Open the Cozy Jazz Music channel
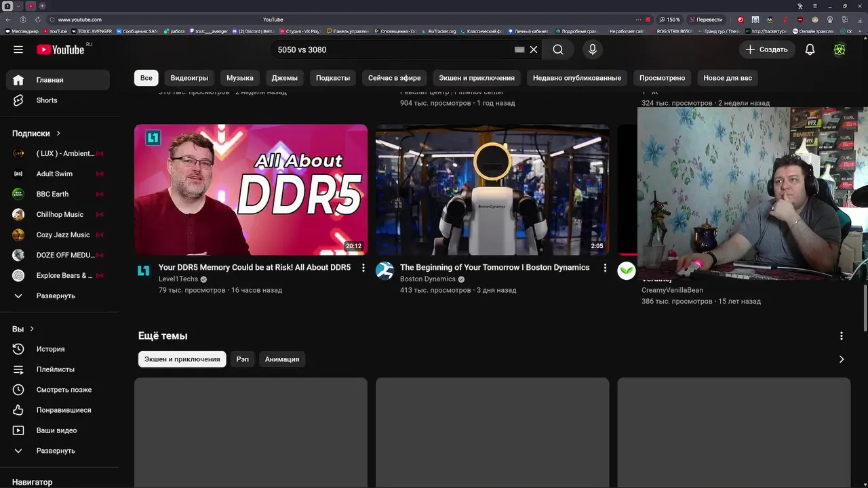The width and height of the screenshot is (868, 488). [58, 235]
